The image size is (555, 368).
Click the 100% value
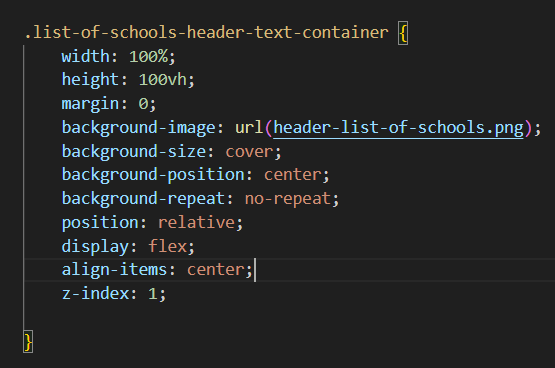(x=149, y=56)
